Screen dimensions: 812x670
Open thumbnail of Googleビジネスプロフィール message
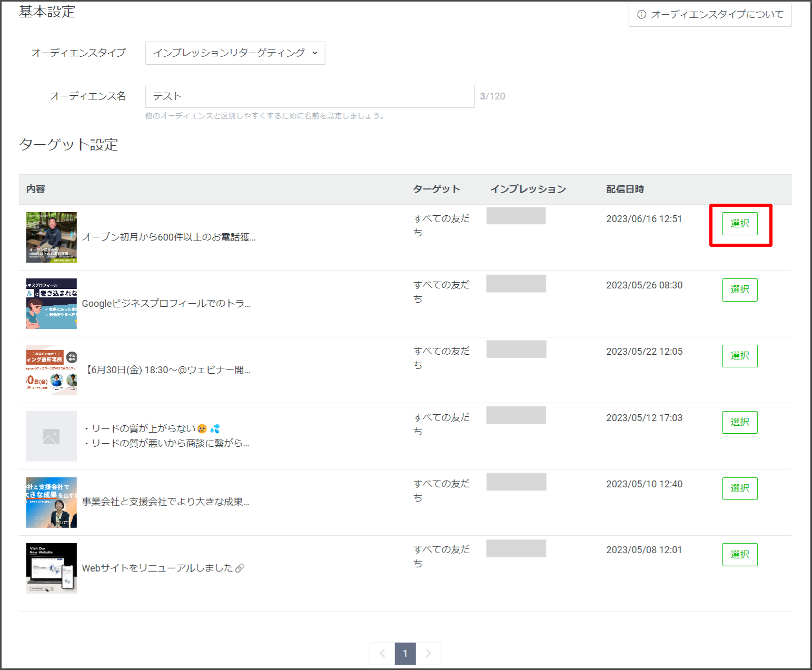tap(52, 304)
